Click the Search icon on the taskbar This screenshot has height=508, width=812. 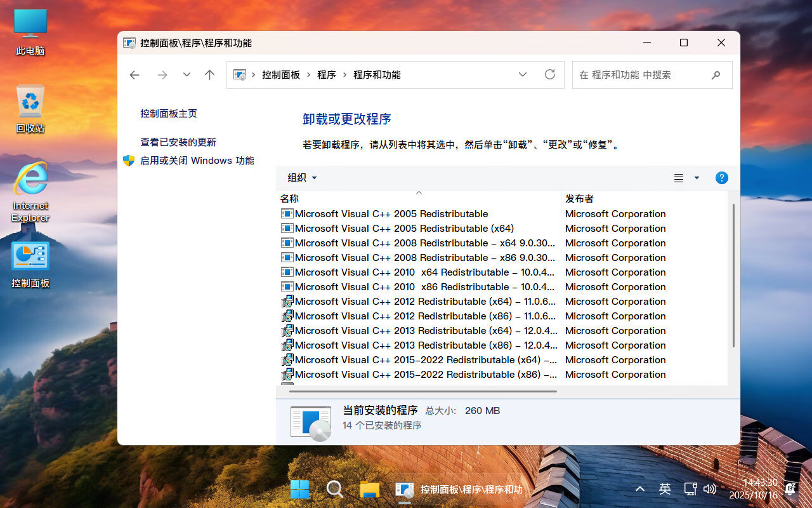coord(334,489)
